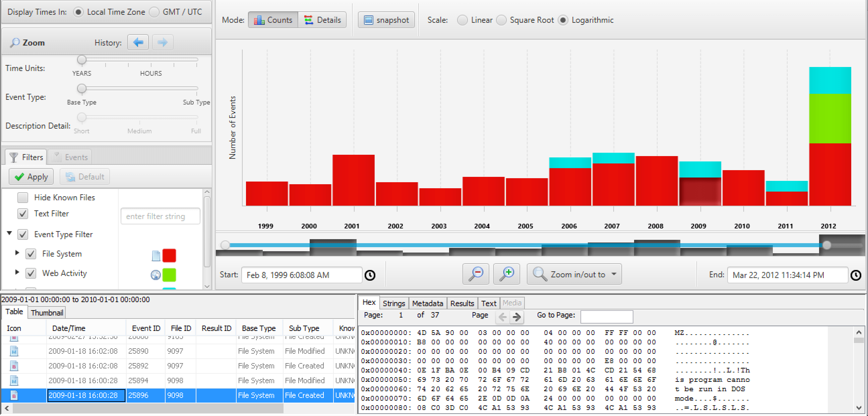Open the End time clock picker
Image resolution: width=868 pixels, height=416 pixels.
point(856,275)
